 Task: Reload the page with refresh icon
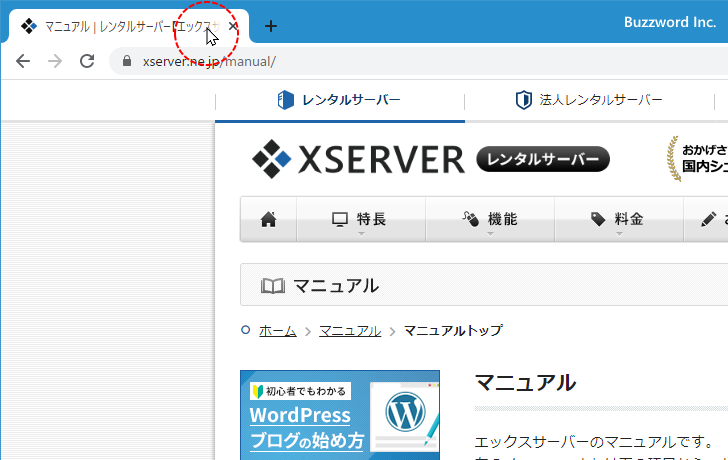pos(87,61)
